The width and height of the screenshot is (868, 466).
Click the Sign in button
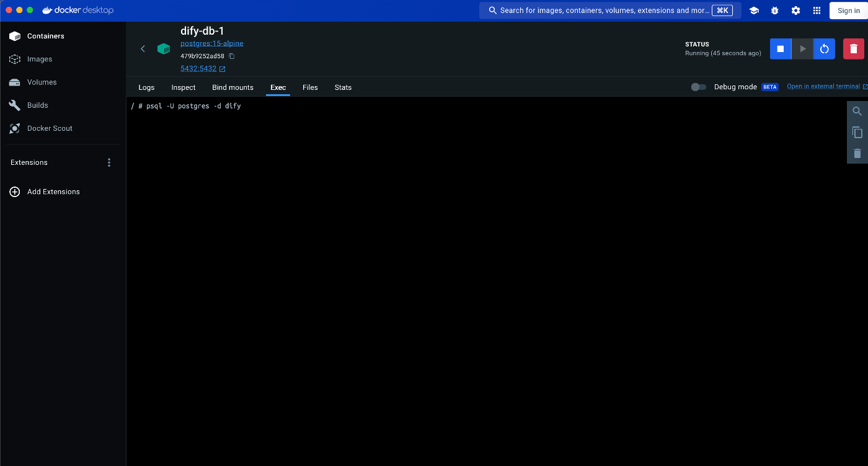(x=848, y=11)
